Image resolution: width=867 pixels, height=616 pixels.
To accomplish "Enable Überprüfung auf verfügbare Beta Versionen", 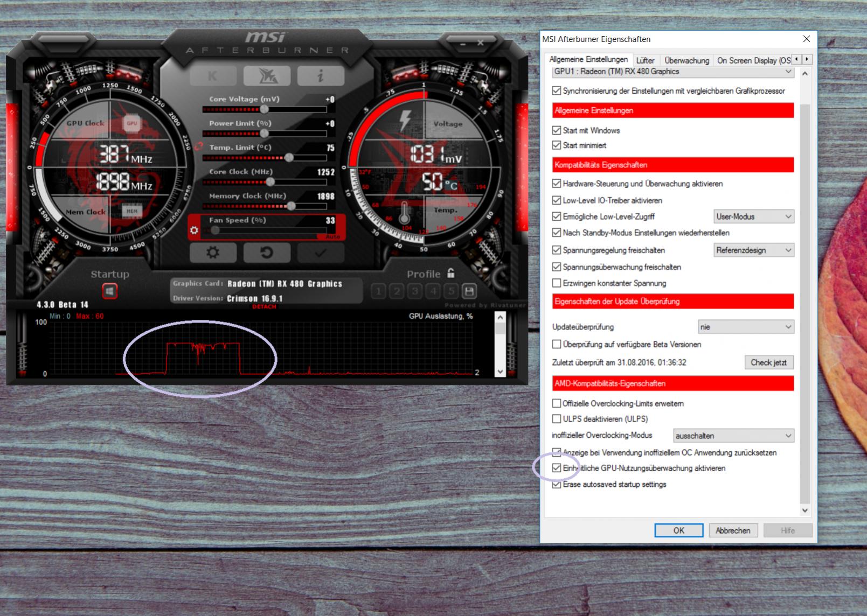I will [x=557, y=344].
